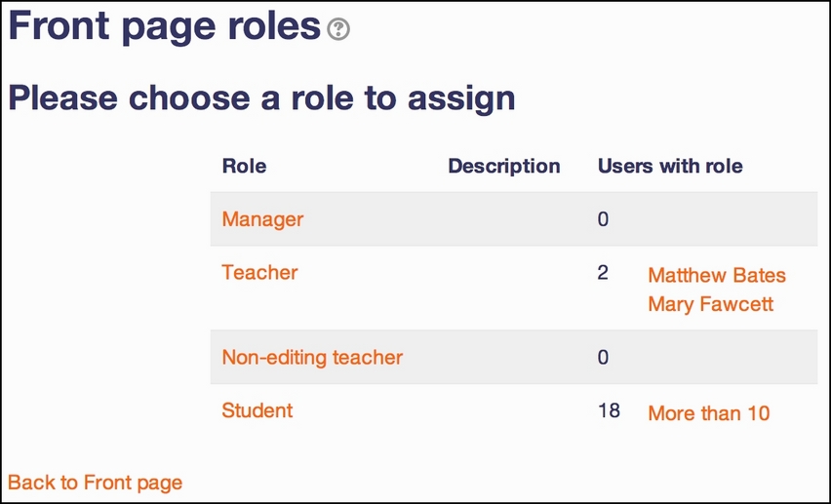Click the Teacher user count 2

tap(603, 272)
